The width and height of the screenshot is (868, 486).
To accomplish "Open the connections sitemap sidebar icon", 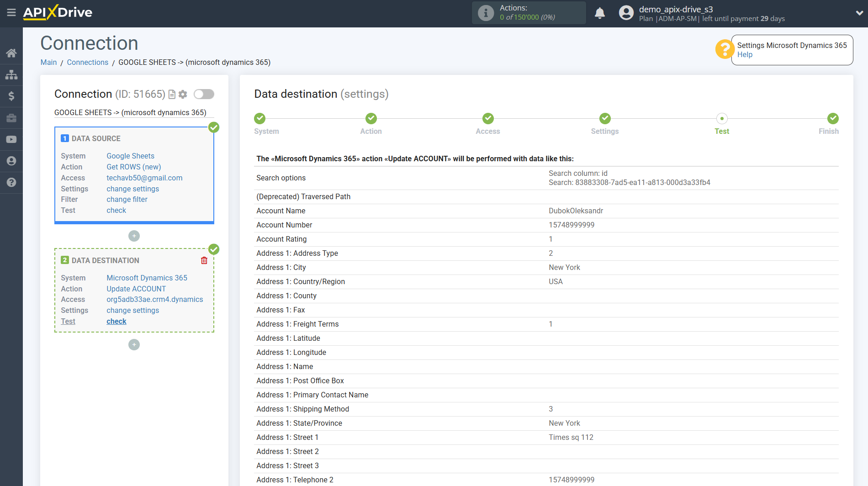I will click(x=11, y=74).
